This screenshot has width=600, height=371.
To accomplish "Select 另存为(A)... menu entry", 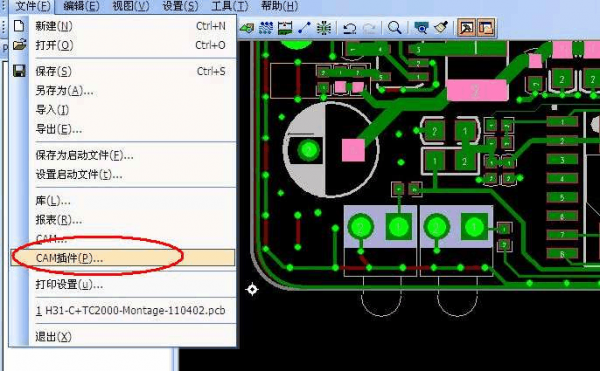I will 123,91.
